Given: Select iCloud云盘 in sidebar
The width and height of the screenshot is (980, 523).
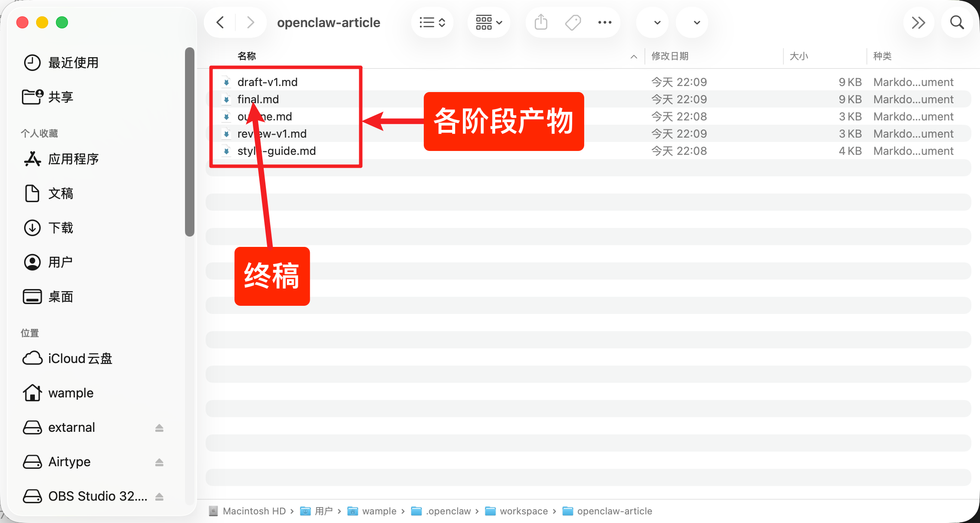Looking at the screenshot, I should click(x=80, y=358).
